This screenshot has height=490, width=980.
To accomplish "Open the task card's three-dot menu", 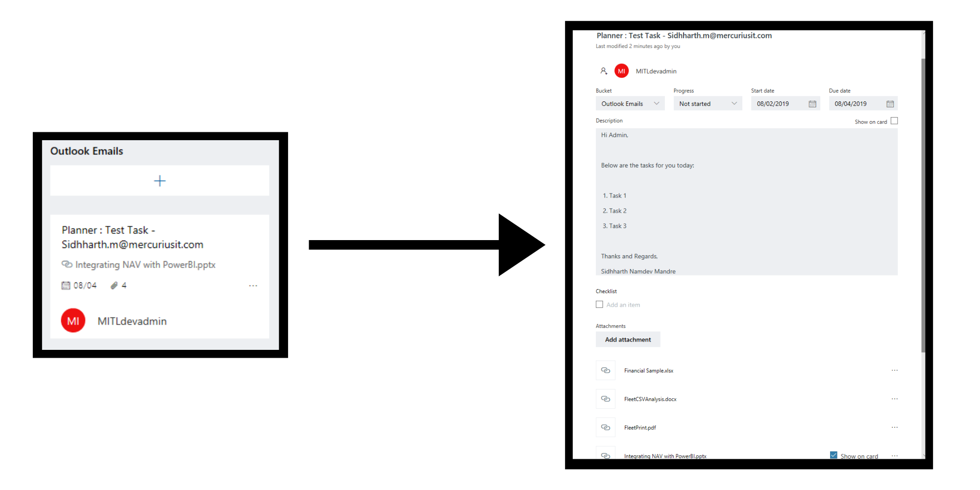I will 253,286.
